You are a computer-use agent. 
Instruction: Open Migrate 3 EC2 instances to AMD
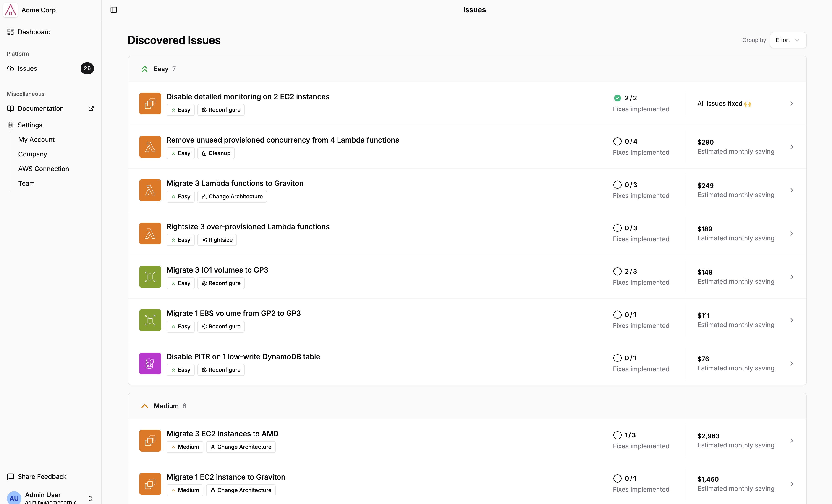[x=222, y=434]
